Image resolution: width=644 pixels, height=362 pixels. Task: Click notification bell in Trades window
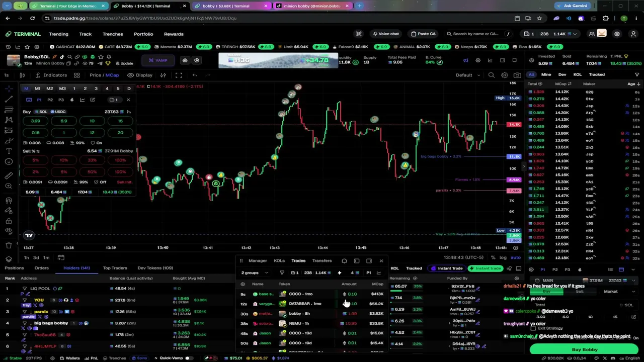pyautogui.click(x=344, y=261)
